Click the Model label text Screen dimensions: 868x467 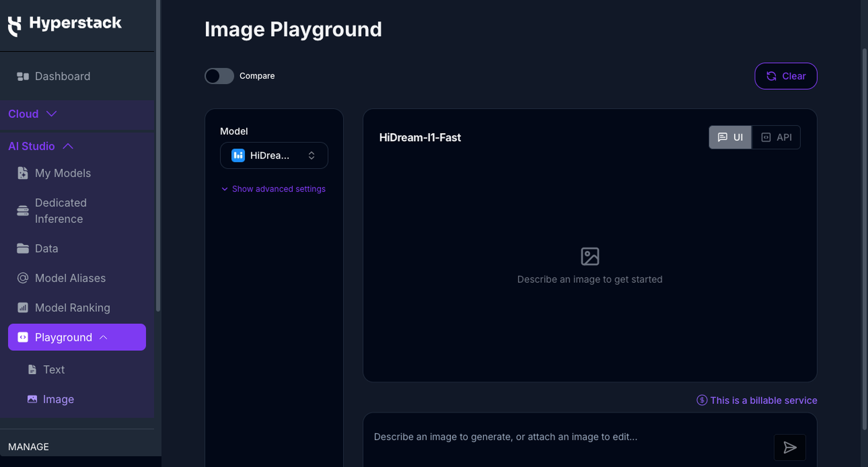[234, 131]
